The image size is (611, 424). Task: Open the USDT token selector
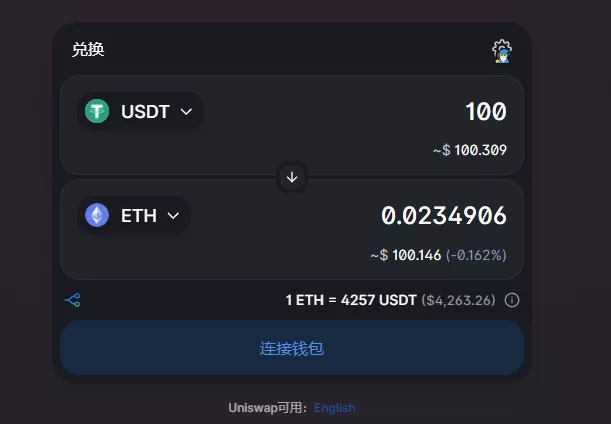[x=140, y=111]
